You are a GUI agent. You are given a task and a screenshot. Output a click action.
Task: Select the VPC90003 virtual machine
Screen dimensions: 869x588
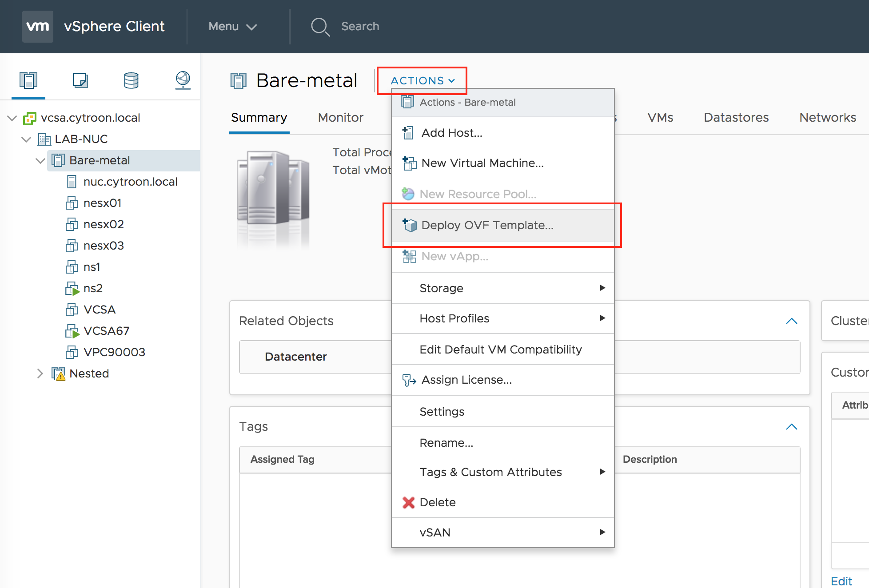tap(114, 352)
